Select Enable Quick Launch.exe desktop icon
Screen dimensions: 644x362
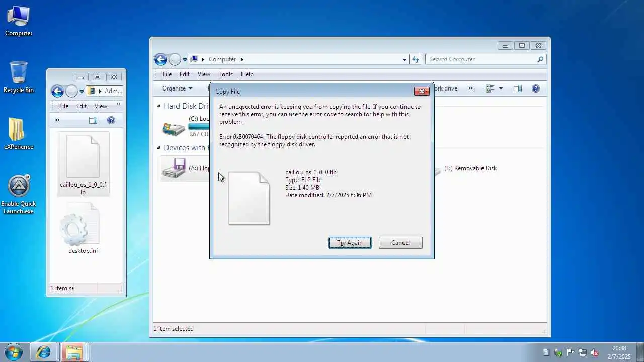click(19, 195)
